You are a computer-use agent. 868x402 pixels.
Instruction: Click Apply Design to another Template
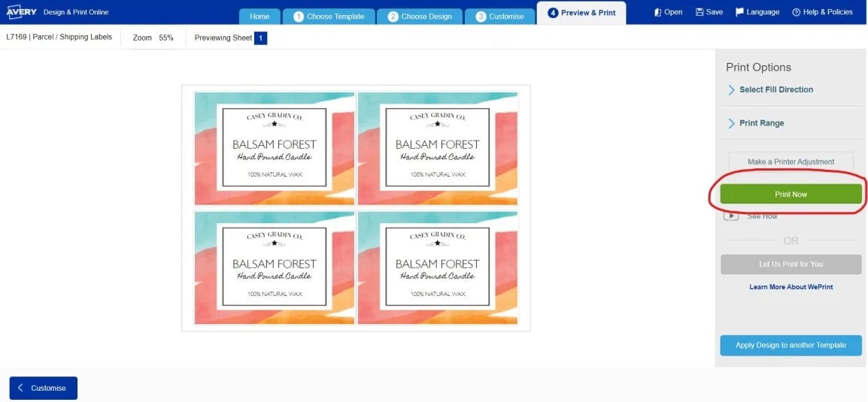(x=791, y=345)
